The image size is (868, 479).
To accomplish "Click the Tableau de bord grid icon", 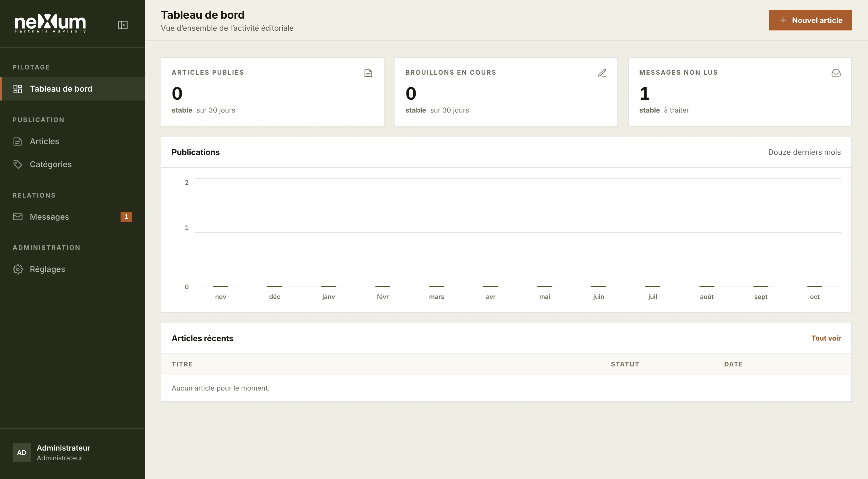I will (18, 89).
